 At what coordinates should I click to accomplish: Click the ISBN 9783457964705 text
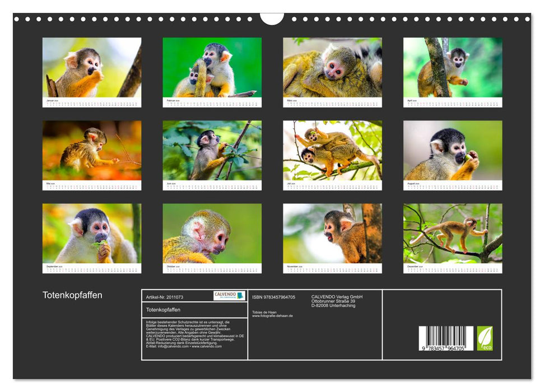tap(273, 297)
